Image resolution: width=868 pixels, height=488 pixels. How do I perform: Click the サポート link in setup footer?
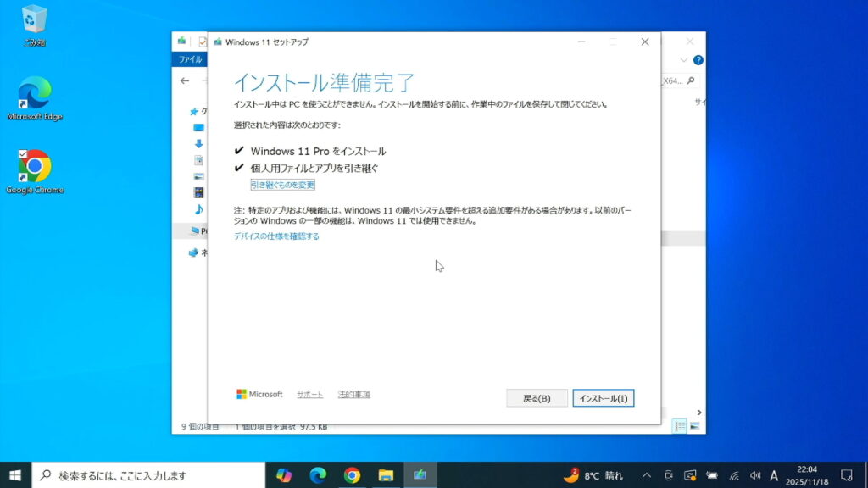click(x=309, y=395)
